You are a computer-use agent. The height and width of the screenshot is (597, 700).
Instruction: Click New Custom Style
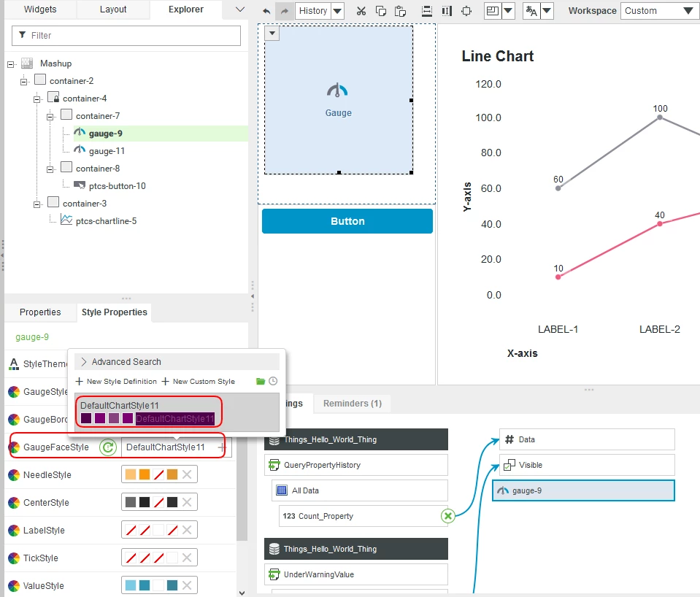coord(199,381)
